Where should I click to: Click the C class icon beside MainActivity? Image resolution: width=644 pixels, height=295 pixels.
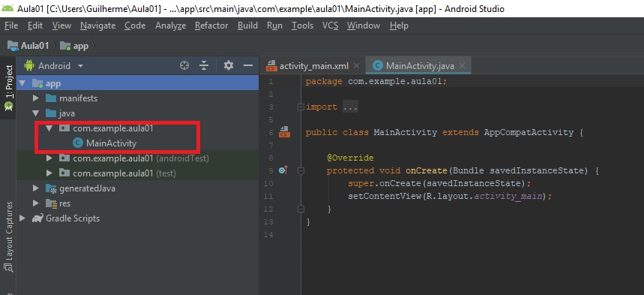point(77,143)
